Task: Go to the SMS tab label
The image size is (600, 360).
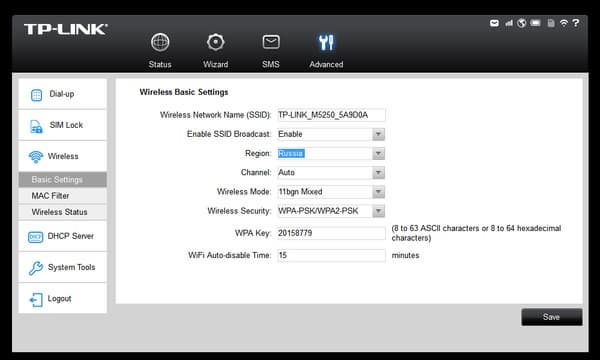Action: [271, 64]
